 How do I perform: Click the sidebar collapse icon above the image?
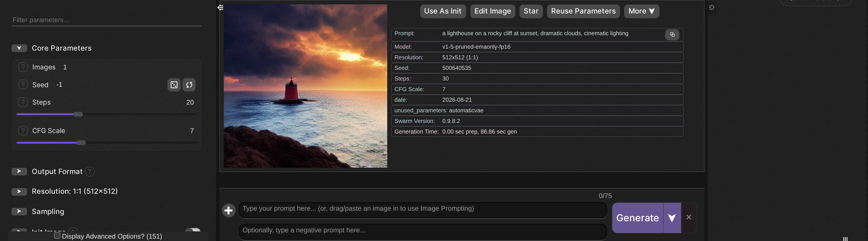point(220,7)
